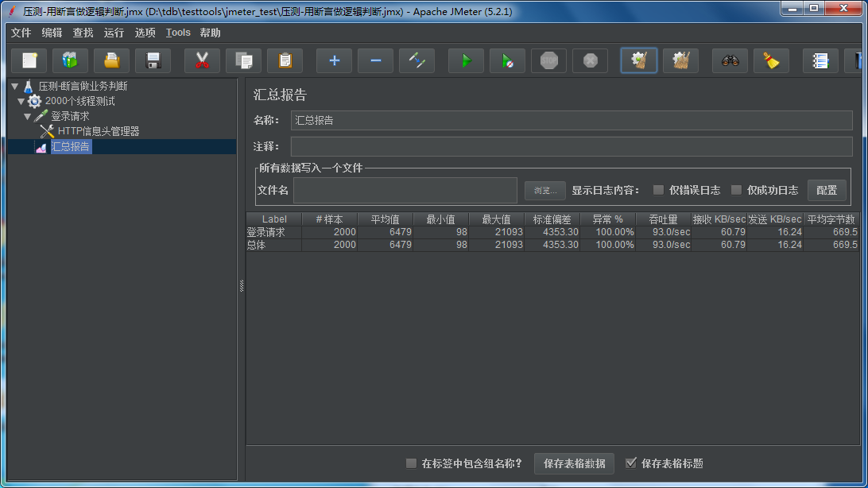The image size is (868, 488).
Task: Click the 标准偏差 column header
Action: click(552, 219)
